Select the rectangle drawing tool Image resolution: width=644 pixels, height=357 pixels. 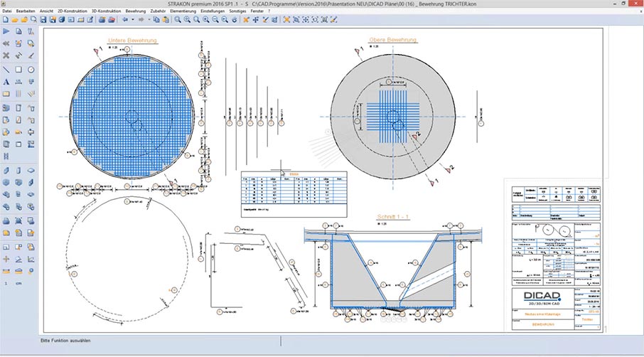click(x=18, y=70)
